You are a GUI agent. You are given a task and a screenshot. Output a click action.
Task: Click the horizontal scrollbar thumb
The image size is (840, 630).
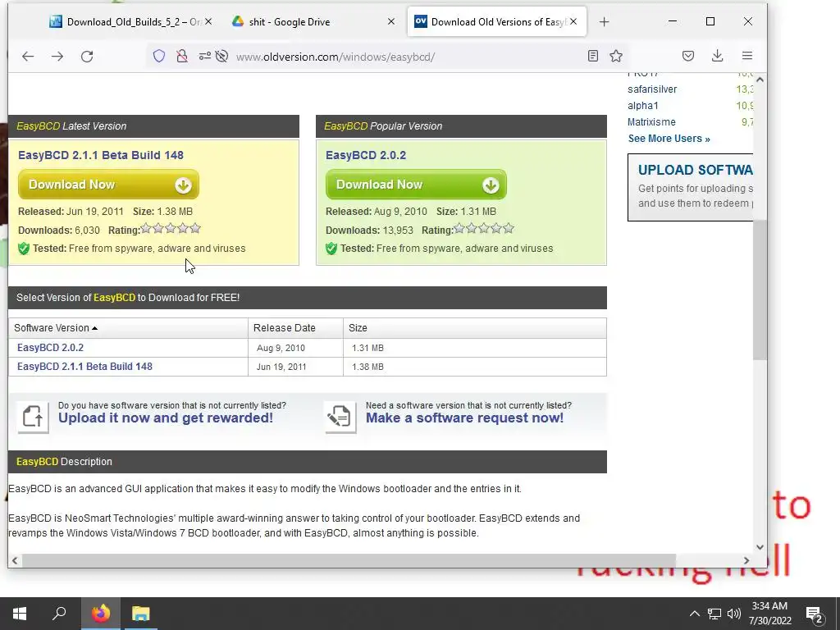(349, 560)
